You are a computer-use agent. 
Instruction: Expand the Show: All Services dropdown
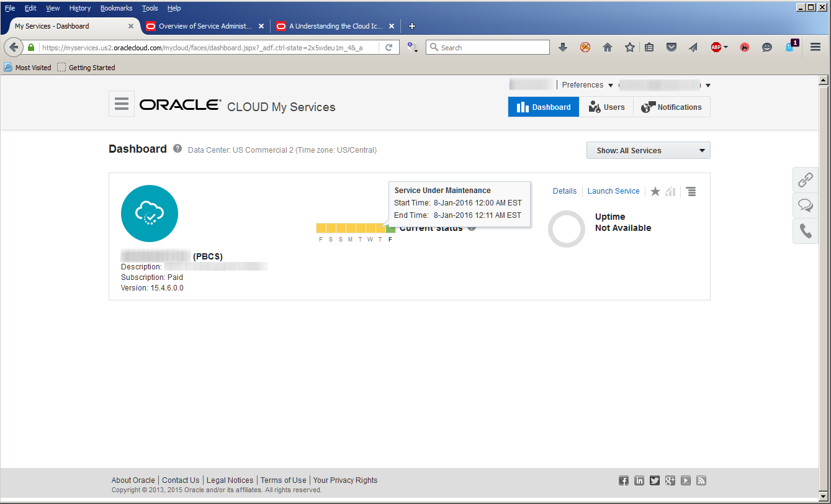coord(649,150)
